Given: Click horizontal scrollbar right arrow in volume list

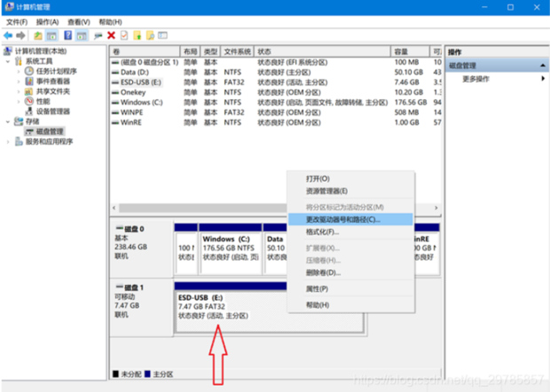Looking at the screenshot, I should [x=436, y=208].
